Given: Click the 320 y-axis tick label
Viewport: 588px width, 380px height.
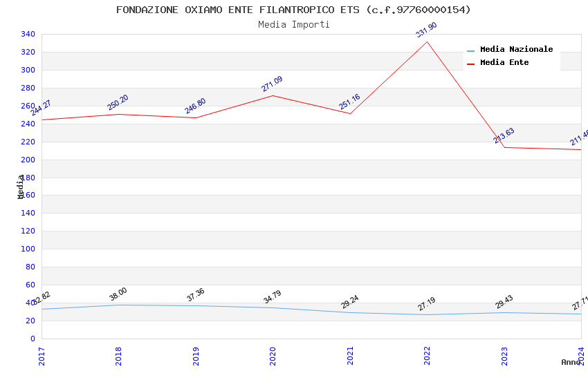Looking at the screenshot, I should click(x=28, y=52).
